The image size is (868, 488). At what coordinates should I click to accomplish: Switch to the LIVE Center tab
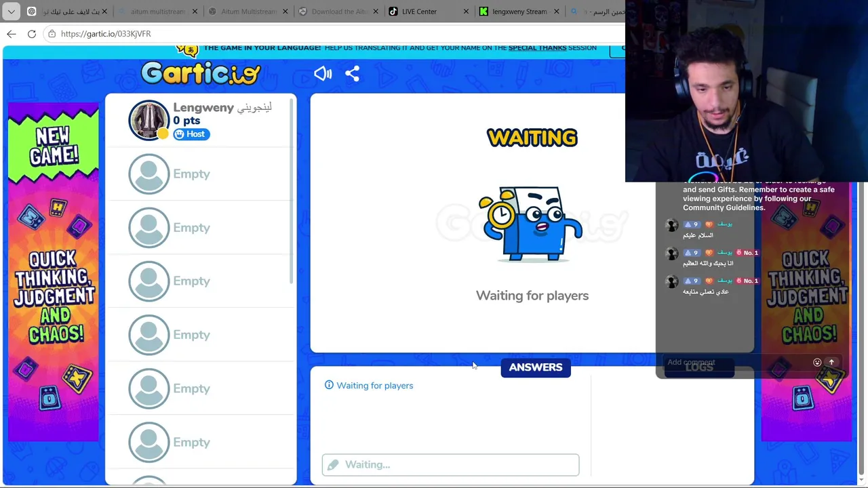428,12
